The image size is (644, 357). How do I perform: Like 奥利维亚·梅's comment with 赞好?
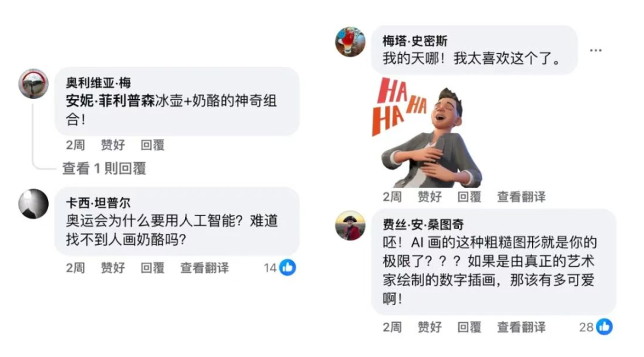[x=113, y=145]
